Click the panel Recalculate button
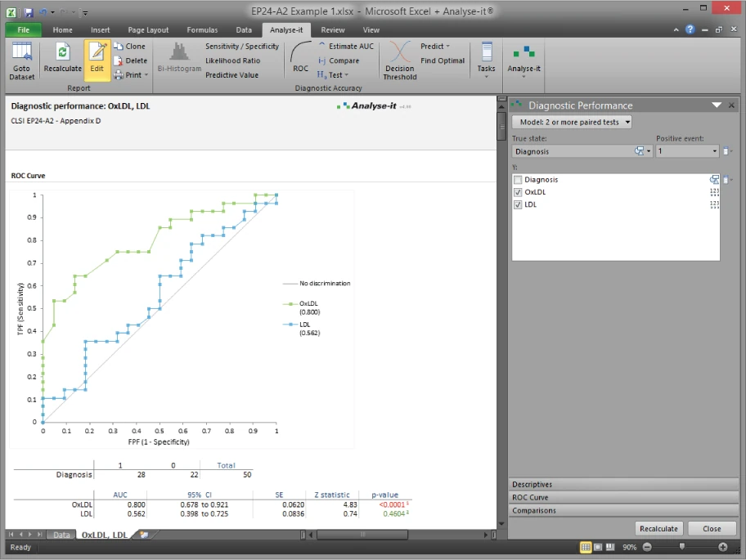The image size is (746, 560). pyautogui.click(x=658, y=529)
